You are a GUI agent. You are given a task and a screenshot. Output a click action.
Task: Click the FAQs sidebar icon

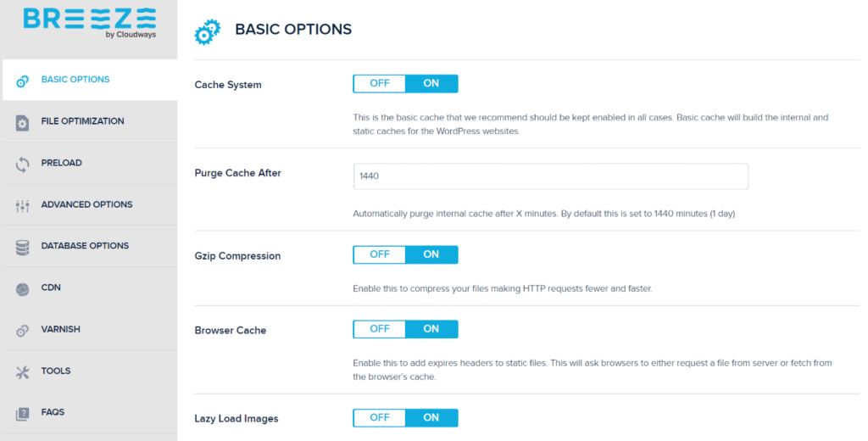pyautogui.click(x=23, y=413)
